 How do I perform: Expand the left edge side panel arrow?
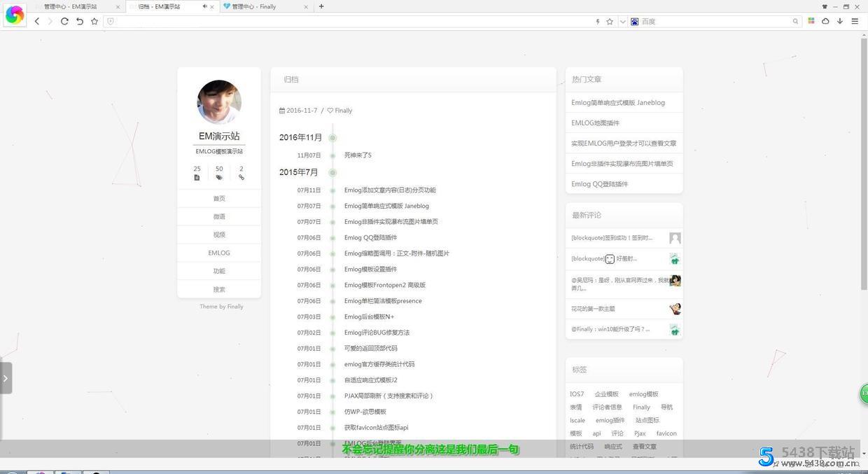click(x=6, y=378)
